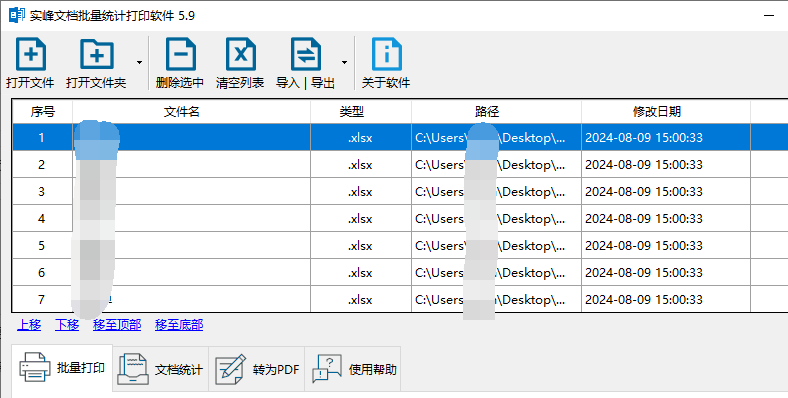Image resolution: width=788 pixels, height=398 pixels.
Task: Click the 清空列表 (clear list) icon
Action: tap(240, 54)
